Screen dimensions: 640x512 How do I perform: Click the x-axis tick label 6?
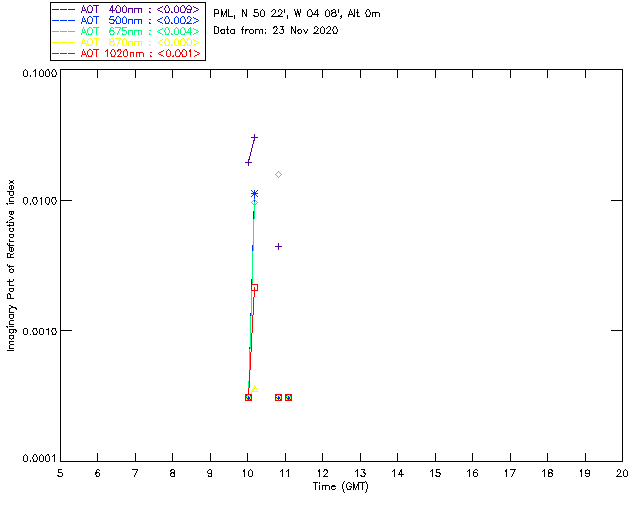[x=98, y=474]
